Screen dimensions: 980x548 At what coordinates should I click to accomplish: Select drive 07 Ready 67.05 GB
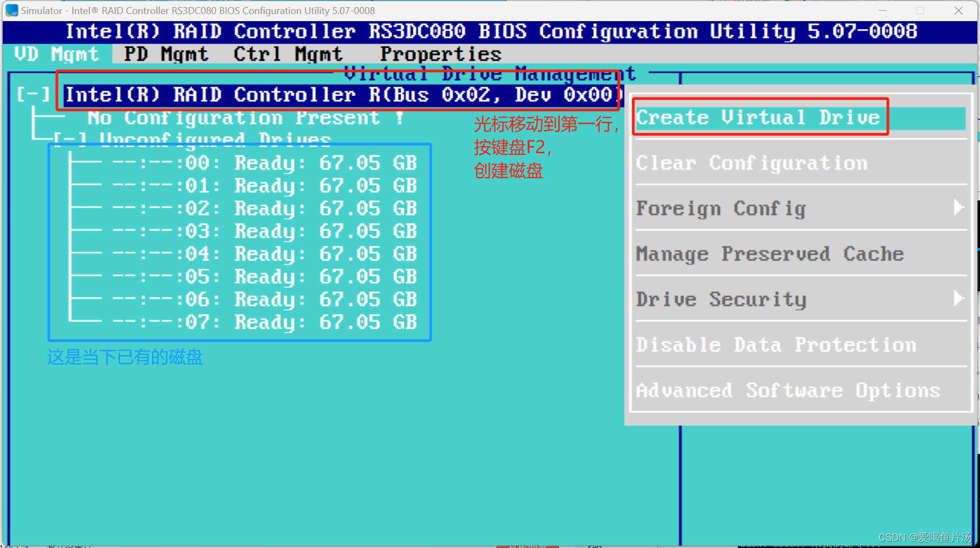[264, 322]
